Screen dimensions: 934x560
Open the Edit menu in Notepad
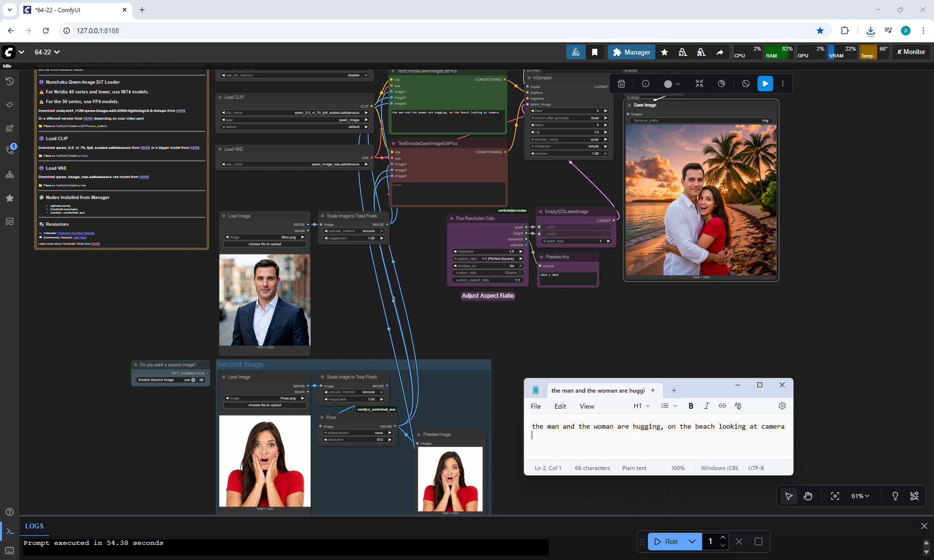coord(560,406)
